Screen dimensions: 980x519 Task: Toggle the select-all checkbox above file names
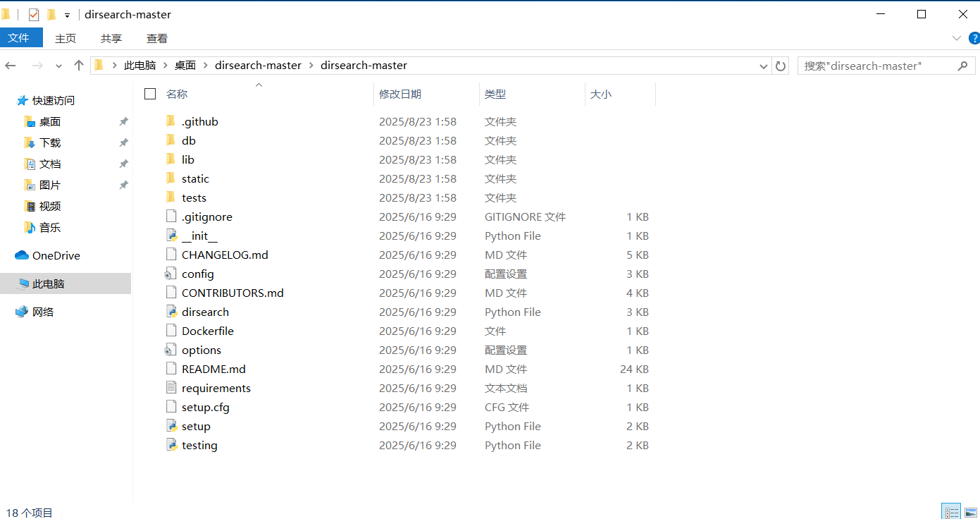[x=149, y=93]
